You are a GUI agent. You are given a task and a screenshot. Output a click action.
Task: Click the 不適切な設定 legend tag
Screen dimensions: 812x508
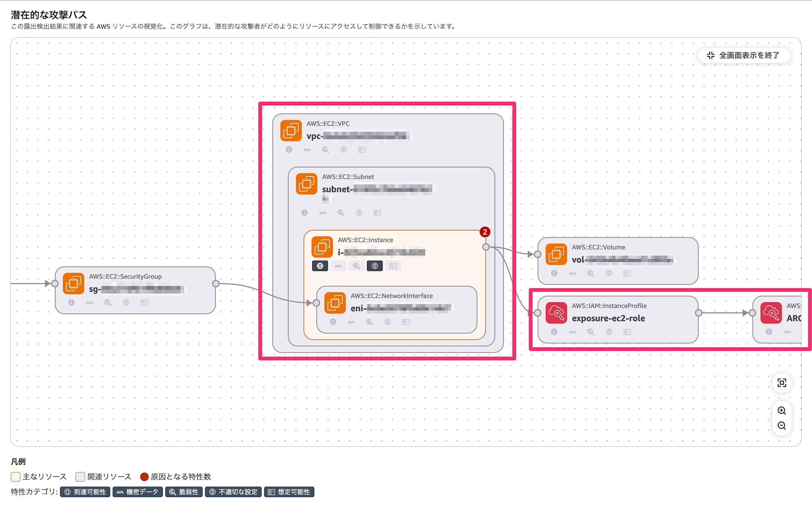pos(233,492)
